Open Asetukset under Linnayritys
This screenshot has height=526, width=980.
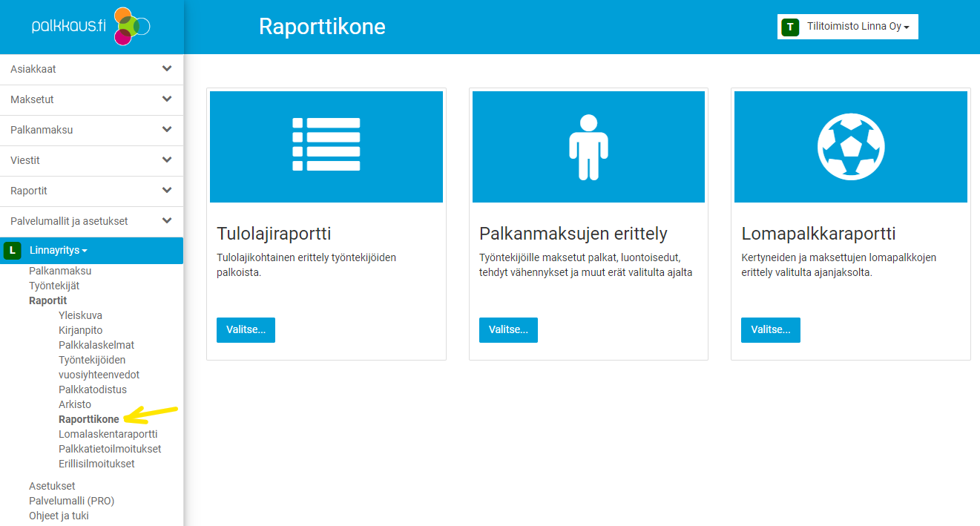[x=52, y=486]
